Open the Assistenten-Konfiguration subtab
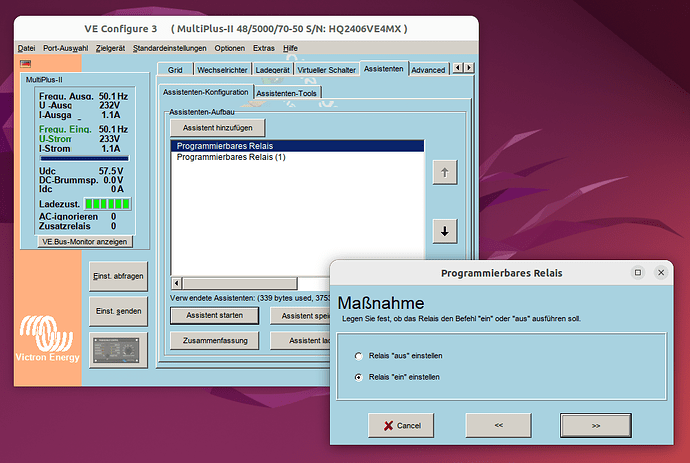 point(206,92)
